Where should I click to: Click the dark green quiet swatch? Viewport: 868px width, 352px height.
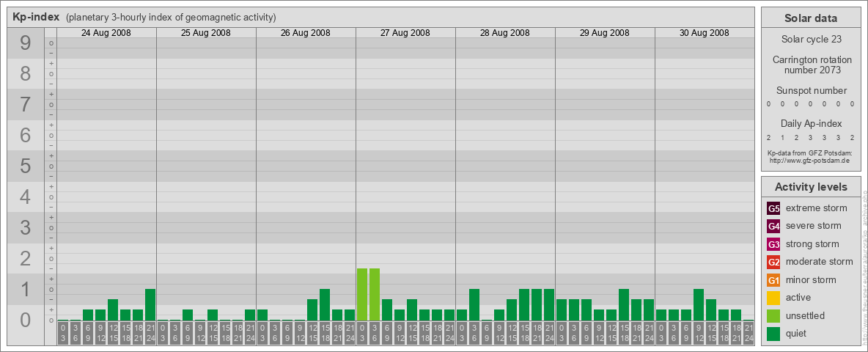click(773, 333)
